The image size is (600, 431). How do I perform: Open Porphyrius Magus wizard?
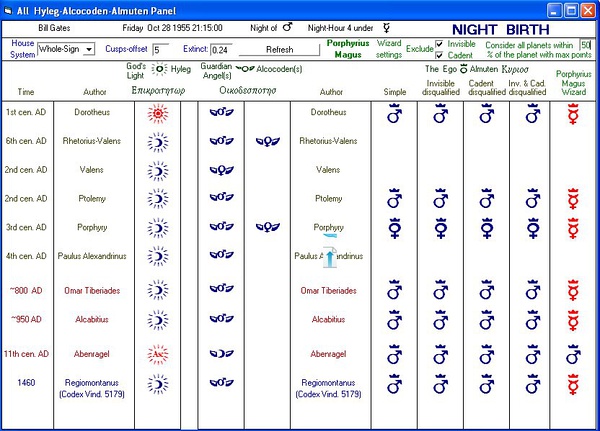pos(348,49)
